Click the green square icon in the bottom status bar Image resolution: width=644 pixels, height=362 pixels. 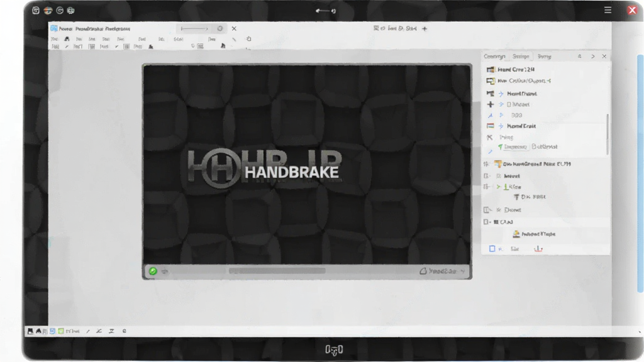pos(61,331)
